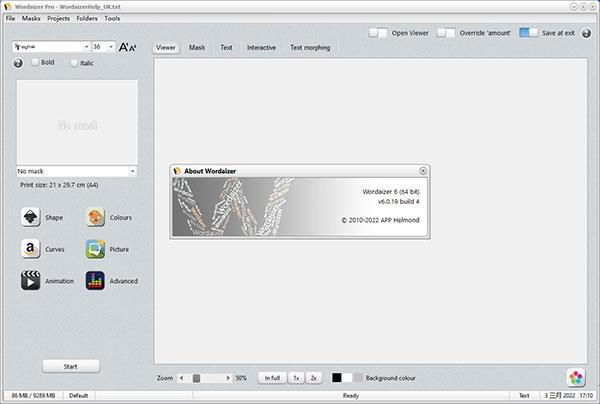The height and width of the screenshot is (404, 600).
Task: Click the zoom slider thumb
Action: pyautogui.click(x=196, y=378)
